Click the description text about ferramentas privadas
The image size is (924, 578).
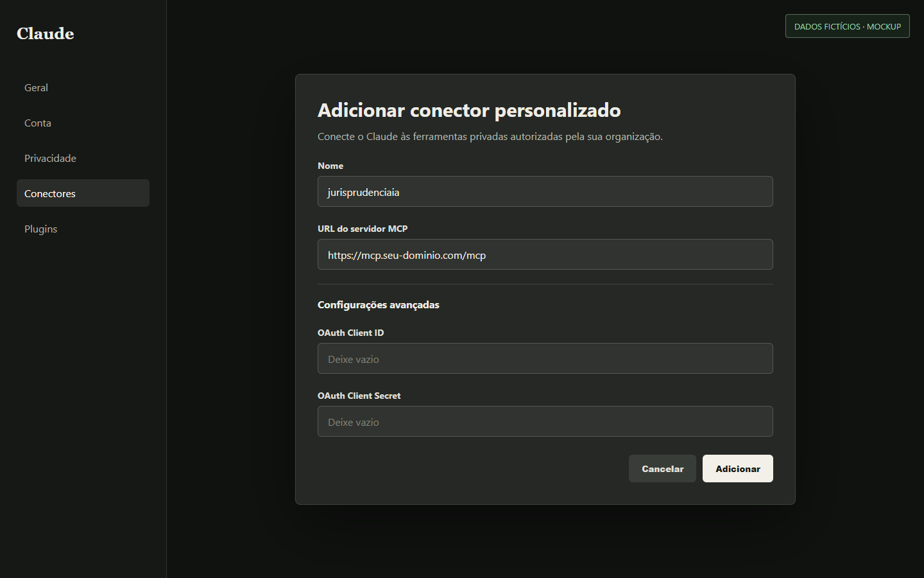point(490,136)
